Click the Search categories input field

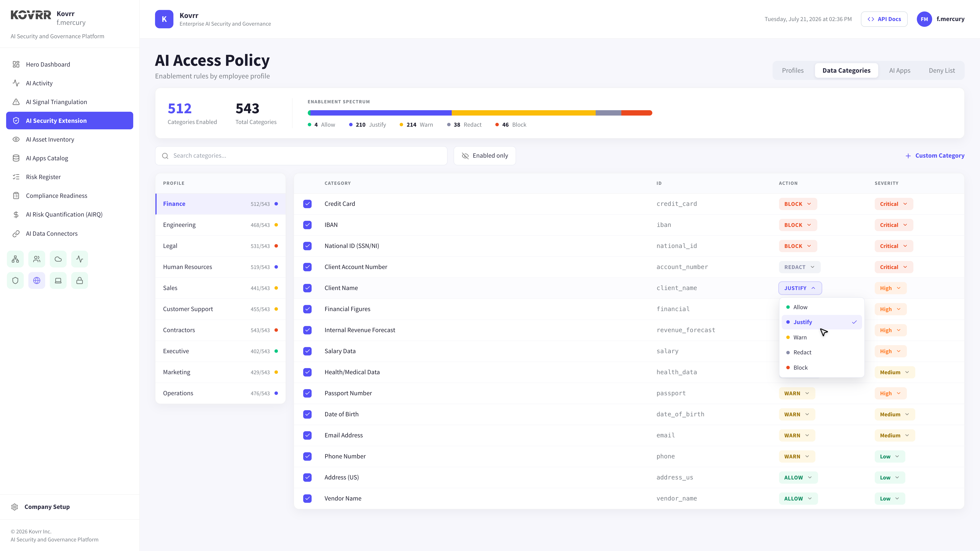tap(301, 156)
